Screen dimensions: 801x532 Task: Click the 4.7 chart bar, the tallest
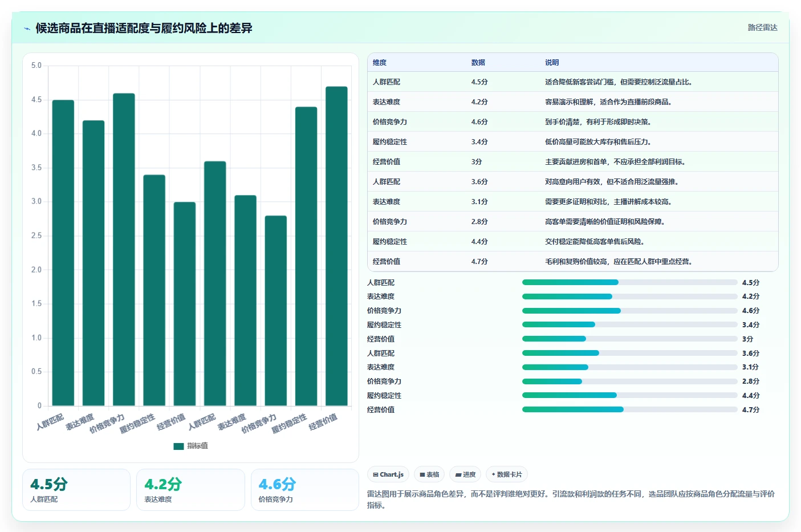pos(336,246)
